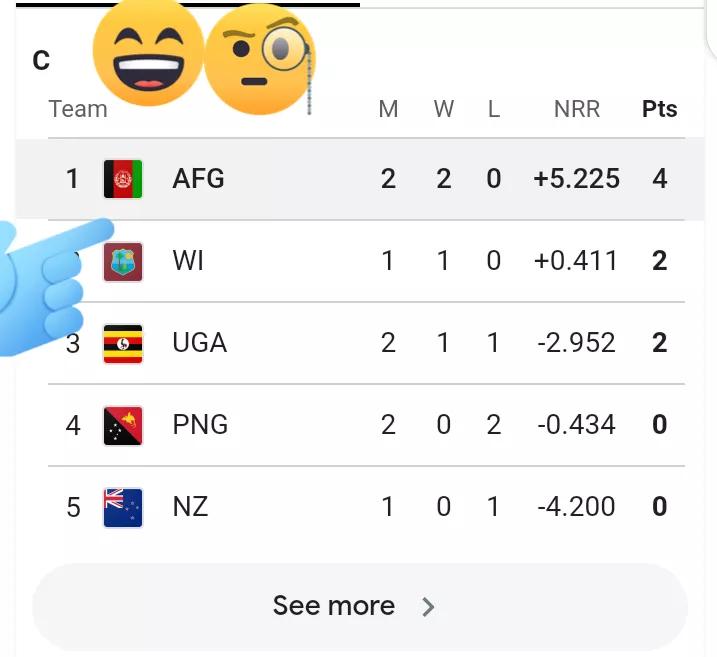The image size is (717, 657).
Task: Click the monocle face emoji sticker
Action: (260, 62)
